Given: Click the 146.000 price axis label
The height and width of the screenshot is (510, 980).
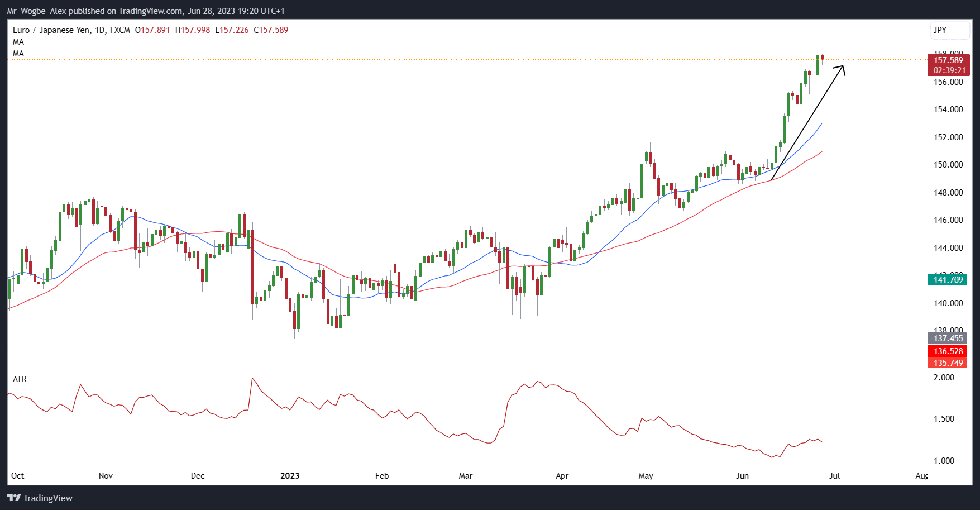Looking at the screenshot, I should tap(948, 220).
